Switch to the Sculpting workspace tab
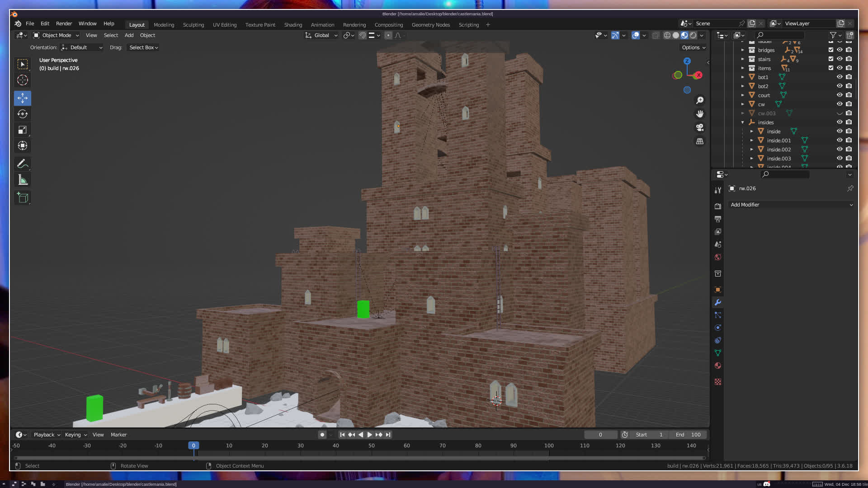This screenshot has width=868, height=488. click(x=193, y=25)
